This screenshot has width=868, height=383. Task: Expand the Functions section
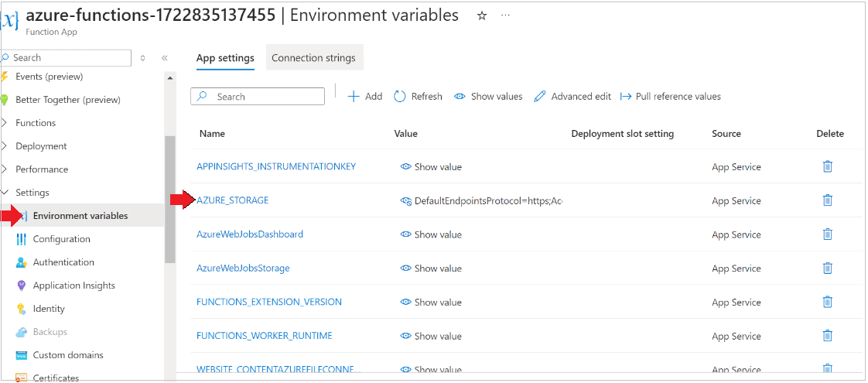[5, 123]
